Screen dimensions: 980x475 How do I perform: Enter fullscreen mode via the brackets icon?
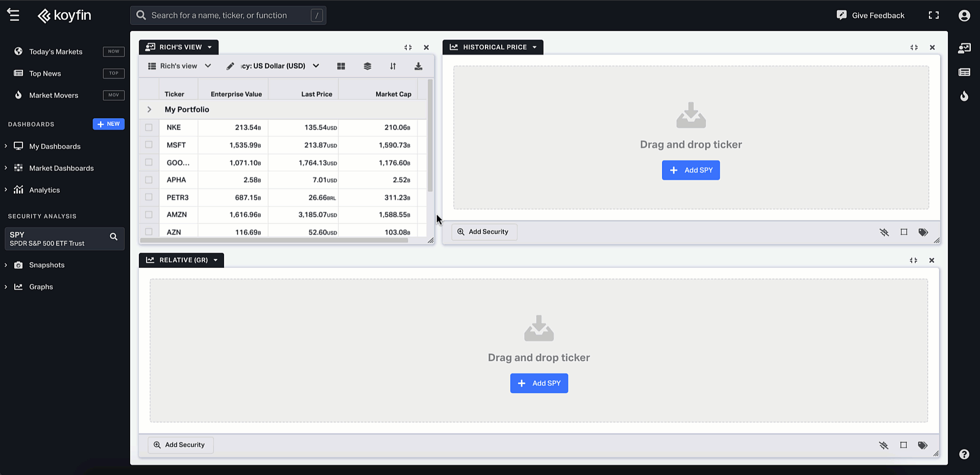[x=934, y=15]
